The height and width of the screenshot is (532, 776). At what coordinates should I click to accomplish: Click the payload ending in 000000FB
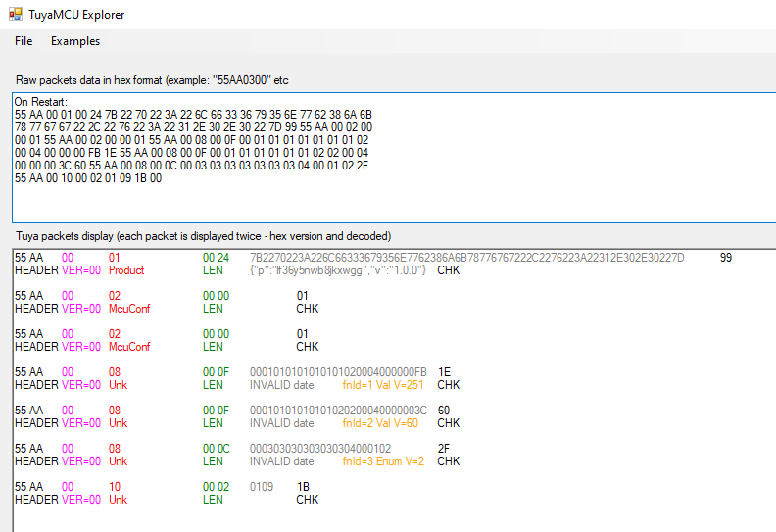(338, 371)
